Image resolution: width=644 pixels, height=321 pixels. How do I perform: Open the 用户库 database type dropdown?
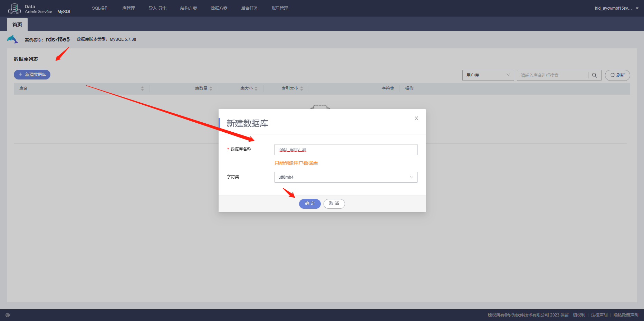pyautogui.click(x=488, y=75)
